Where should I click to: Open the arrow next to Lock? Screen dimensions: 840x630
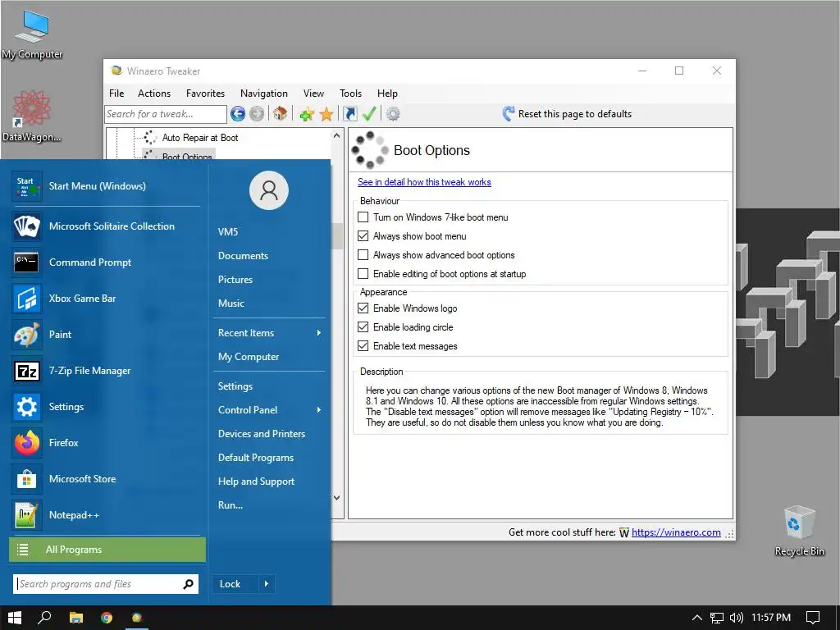[267, 584]
